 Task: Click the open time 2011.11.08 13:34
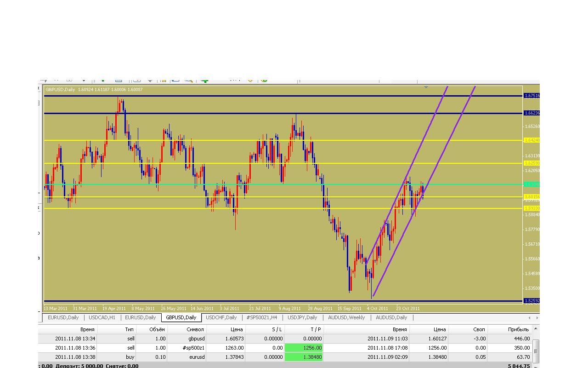click(x=75, y=339)
